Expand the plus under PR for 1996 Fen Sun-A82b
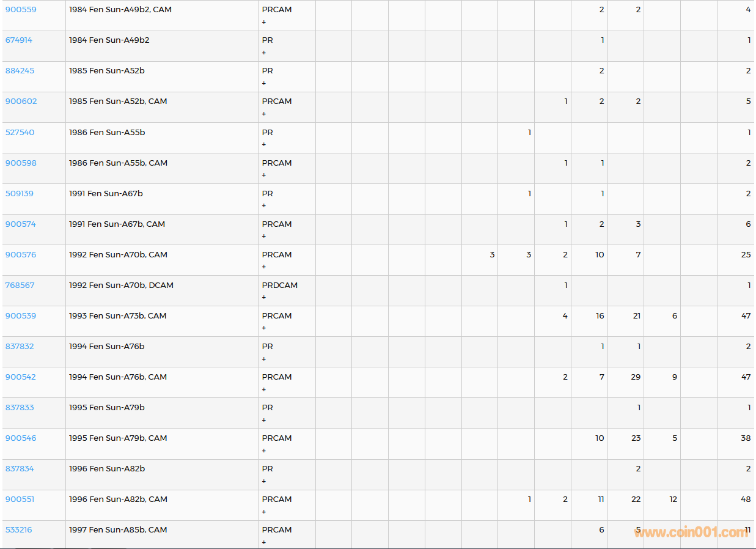This screenshot has width=756, height=549. pyautogui.click(x=264, y=481)
